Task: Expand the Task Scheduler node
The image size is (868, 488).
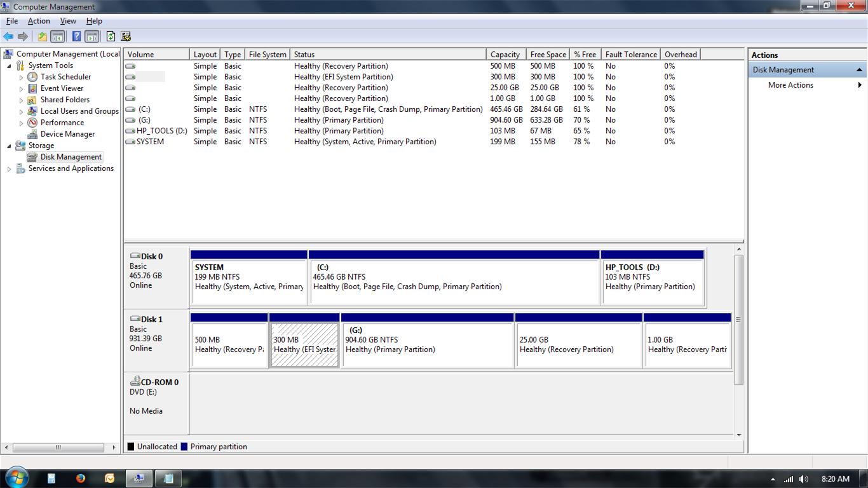Action: point(21,77)
